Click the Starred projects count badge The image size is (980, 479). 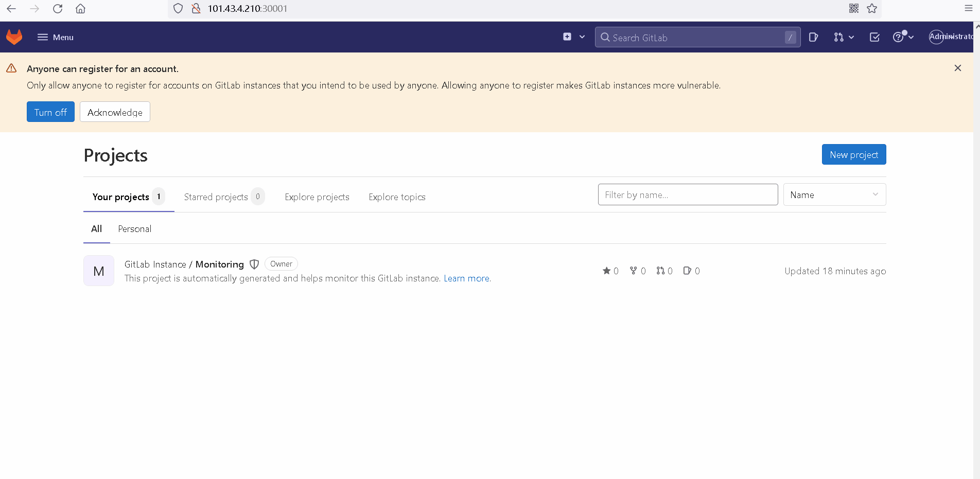[258, 197]
